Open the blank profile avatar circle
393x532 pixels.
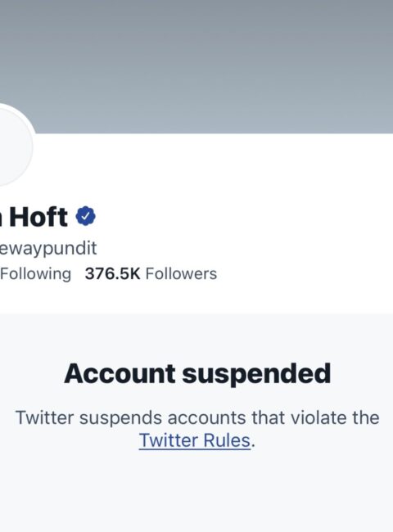click(x=16, y=146)
